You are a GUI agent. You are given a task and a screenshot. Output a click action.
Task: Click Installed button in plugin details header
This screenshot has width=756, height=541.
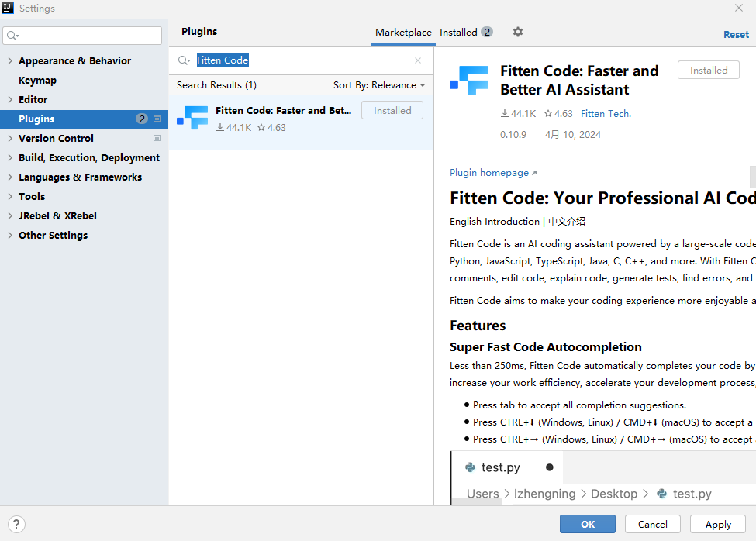point(708,70)
